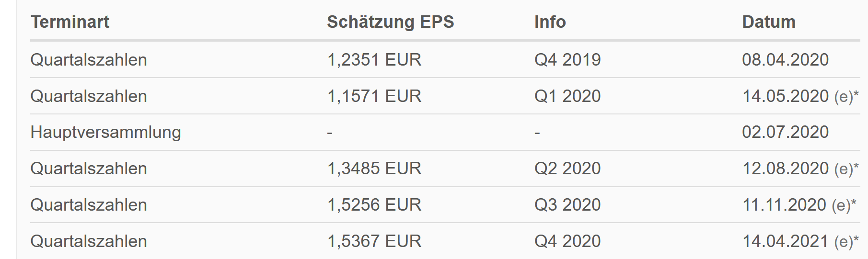Select the date 14.04.2021
The width and height of the screenshot is (868, 259).
click(785, 241)
